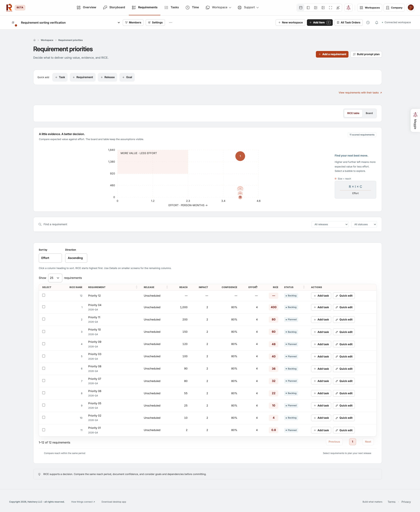The height and width of the screenshot is (512, 420).
Task: Check the box for Priority 12
Action: (x=44, y=295)
